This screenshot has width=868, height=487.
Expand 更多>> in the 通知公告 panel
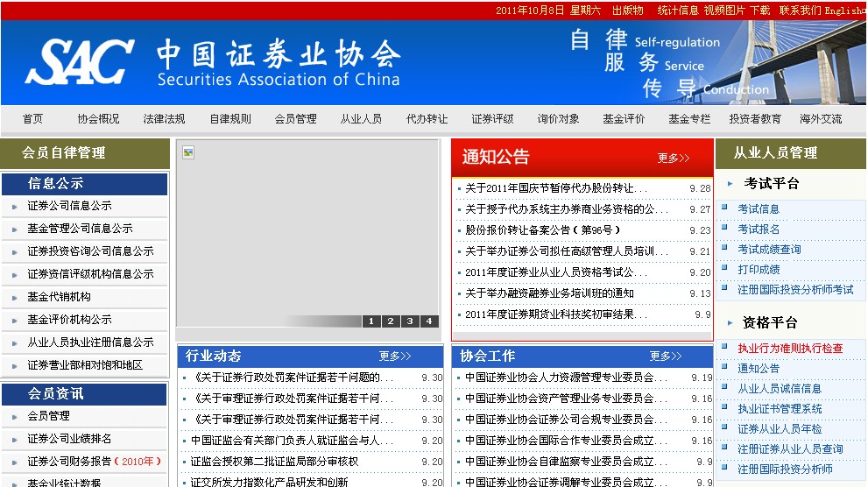pos(674,159)
